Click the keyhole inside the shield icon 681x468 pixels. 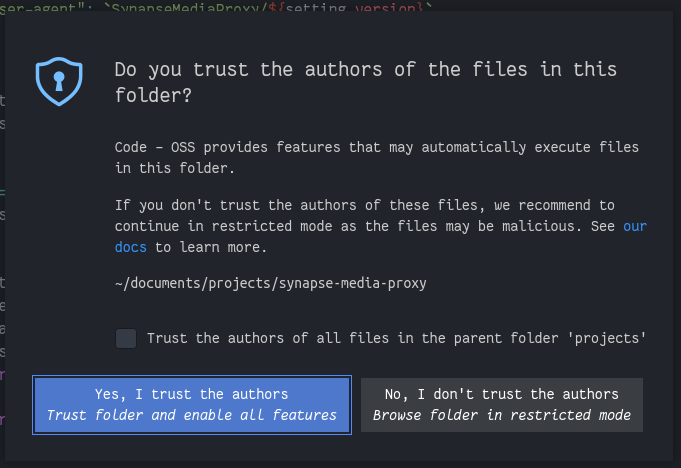pos(59,81)
